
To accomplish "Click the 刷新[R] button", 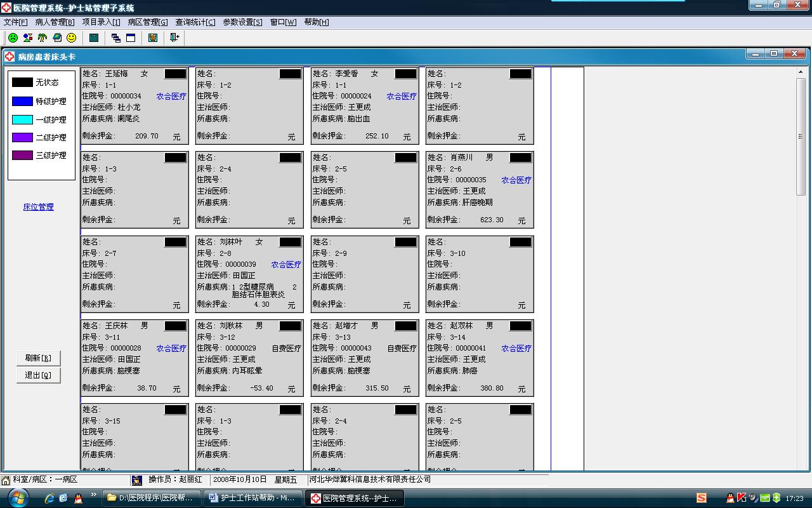I will 38,358.
